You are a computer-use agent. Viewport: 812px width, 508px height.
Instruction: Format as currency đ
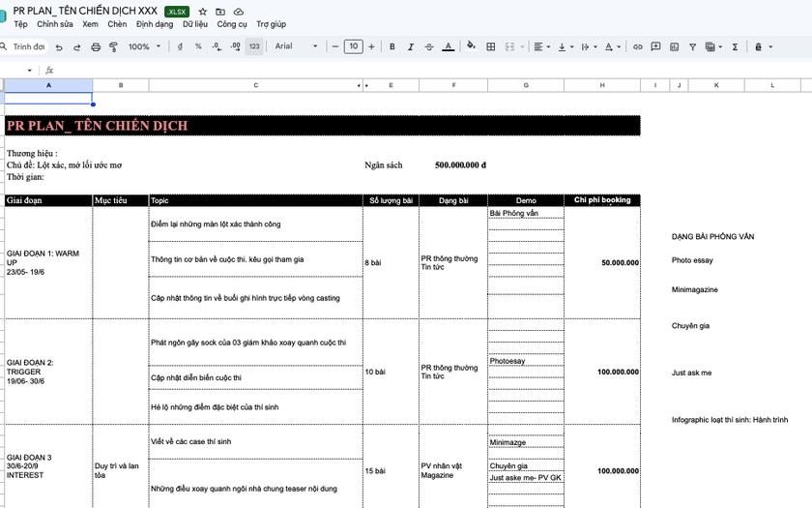[x=180, y=46]
